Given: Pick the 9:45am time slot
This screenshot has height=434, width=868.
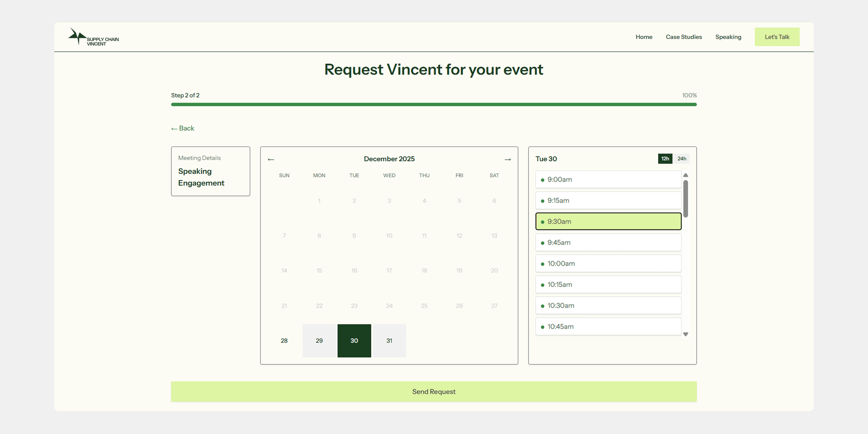Looking at the screenshot, I should (x=608, y=242).
